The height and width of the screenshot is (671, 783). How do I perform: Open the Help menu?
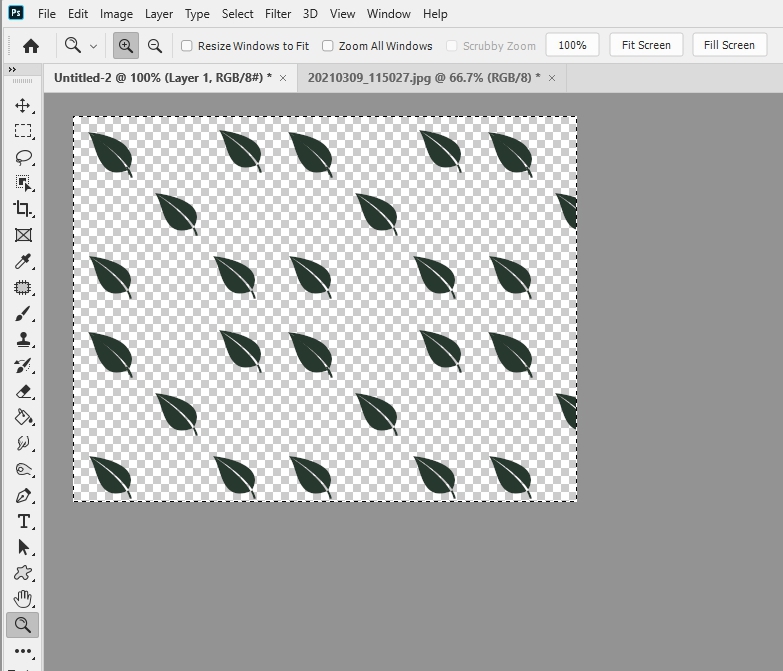pyautogui.click(x=435, y=14)
